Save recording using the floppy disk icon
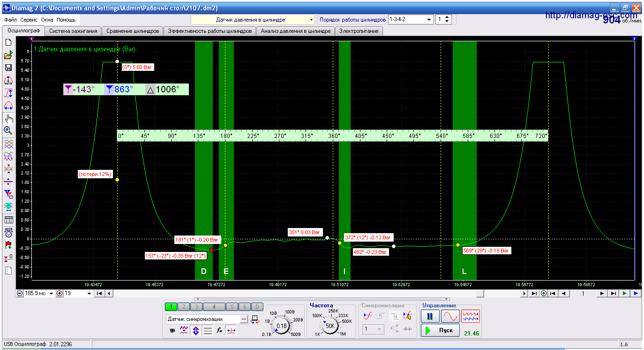The image size is (644, 350). pyautogui.click(x=8, y=68)
